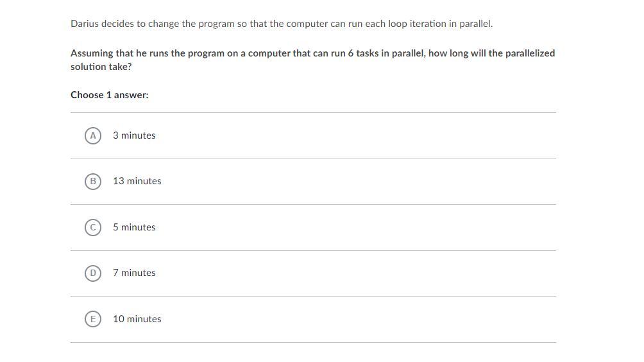Click the "3 minutes" answer text
Screen dimensions: 644x362
coord(134,135)
